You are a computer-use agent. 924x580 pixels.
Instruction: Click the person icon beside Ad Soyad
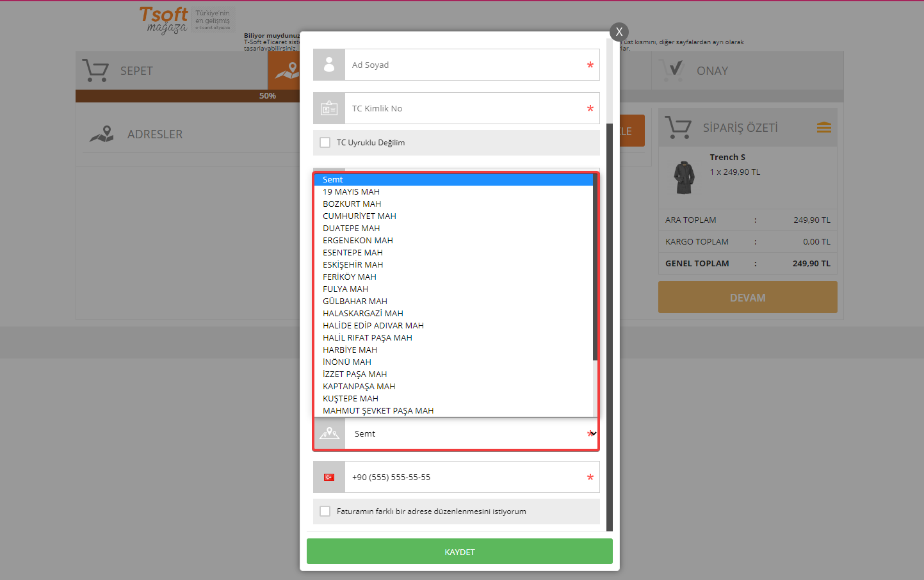(x=329, y=65)
